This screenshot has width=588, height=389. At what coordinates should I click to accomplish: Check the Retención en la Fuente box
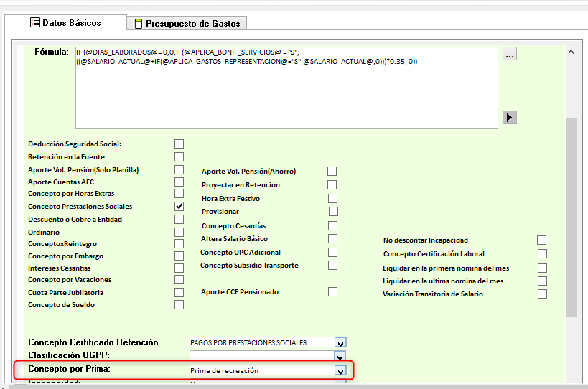point(179,156)
